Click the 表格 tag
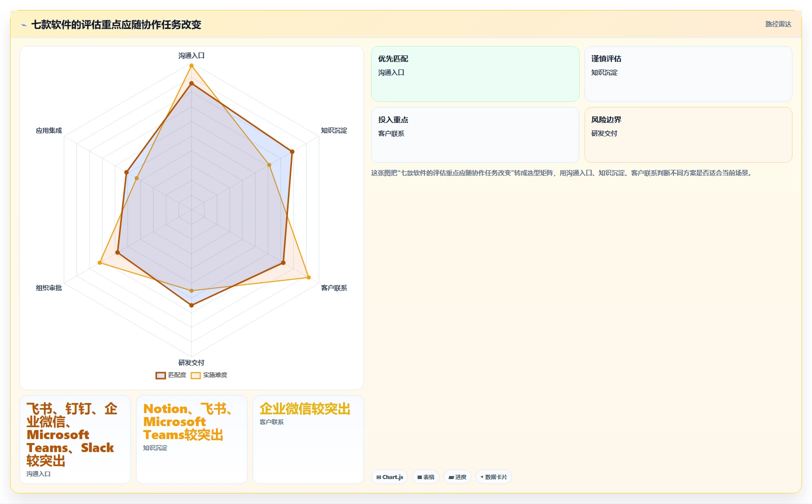Screen dimensions: 812x504 tap(426, 477)
